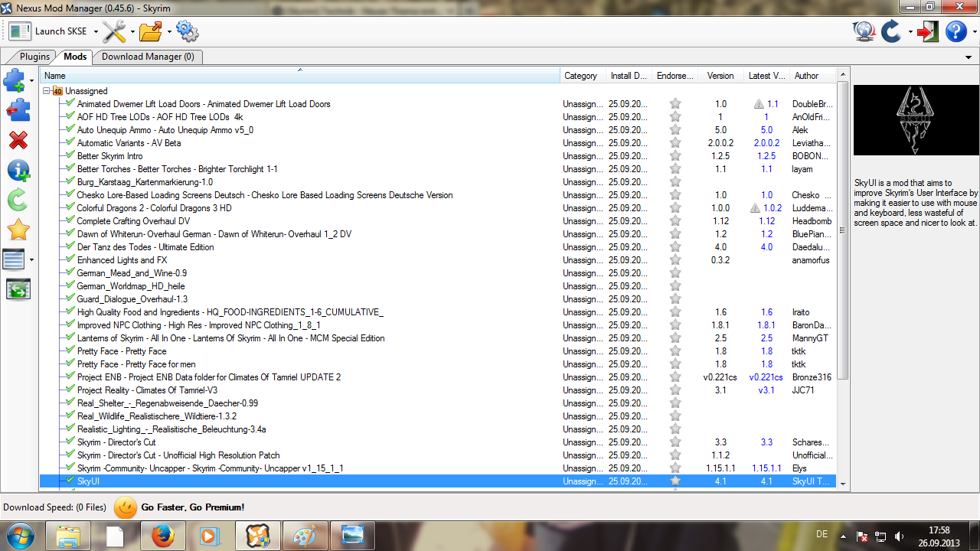Screen dimensions: 980x551
Task: Click the add mod from file puzzle icon
Action: click(x=15, y=80)
